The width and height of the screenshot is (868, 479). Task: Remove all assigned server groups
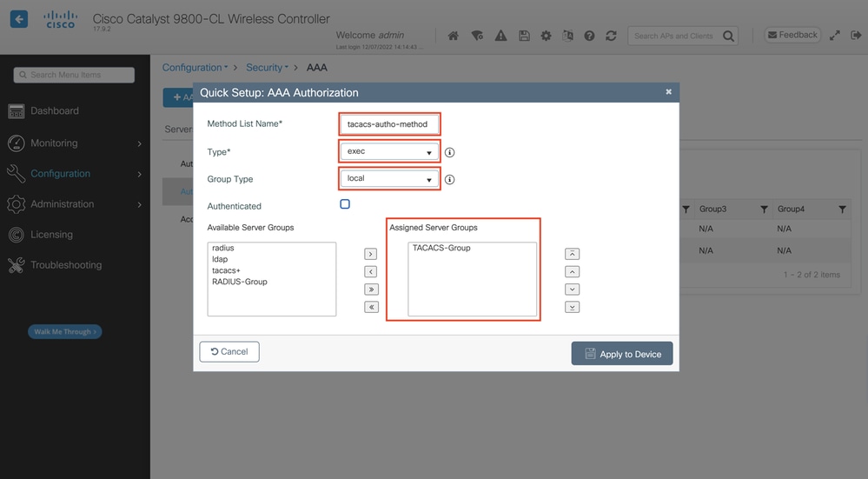pyautogui.click(x=371, y=308)
